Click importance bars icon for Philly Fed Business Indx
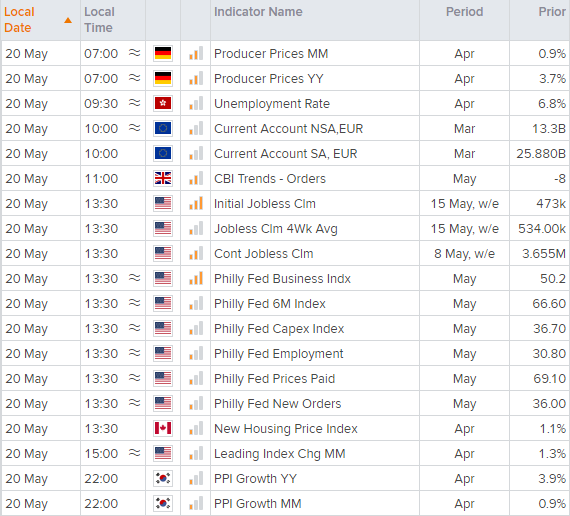The width and height of the screenshot is (570, 516). click(196, 279)
